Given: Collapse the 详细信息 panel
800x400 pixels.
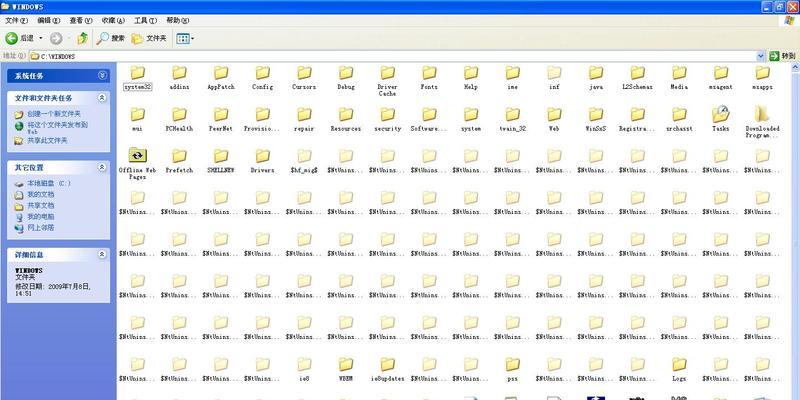Looking at the screenshot, I should click(103, 254).
